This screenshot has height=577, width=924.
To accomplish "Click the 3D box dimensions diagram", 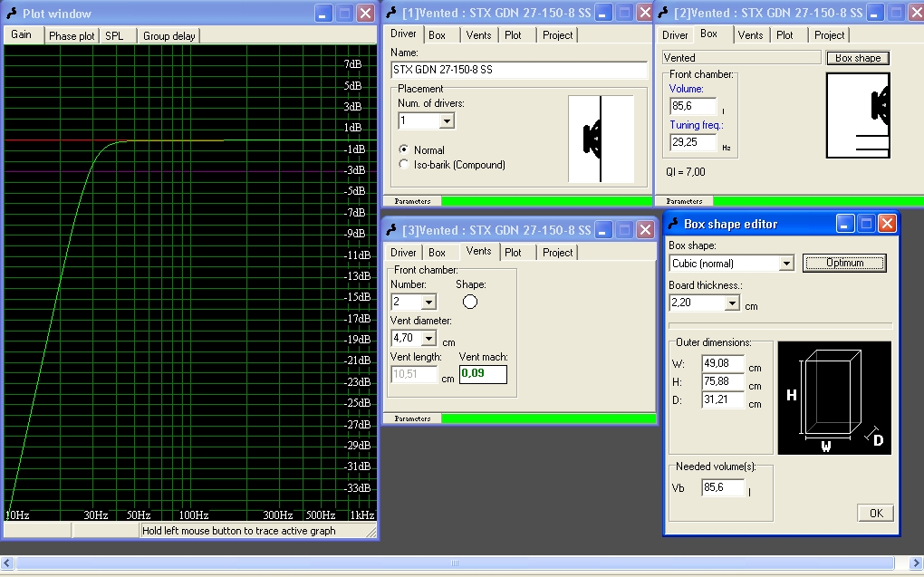I will tap(833, 398).
